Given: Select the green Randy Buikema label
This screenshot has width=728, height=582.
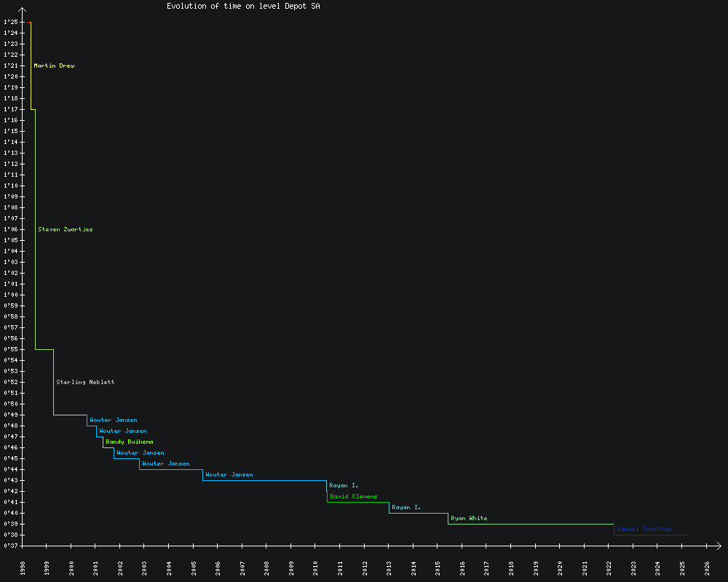Looking at the screenshot, I should [x=129, y=442].
